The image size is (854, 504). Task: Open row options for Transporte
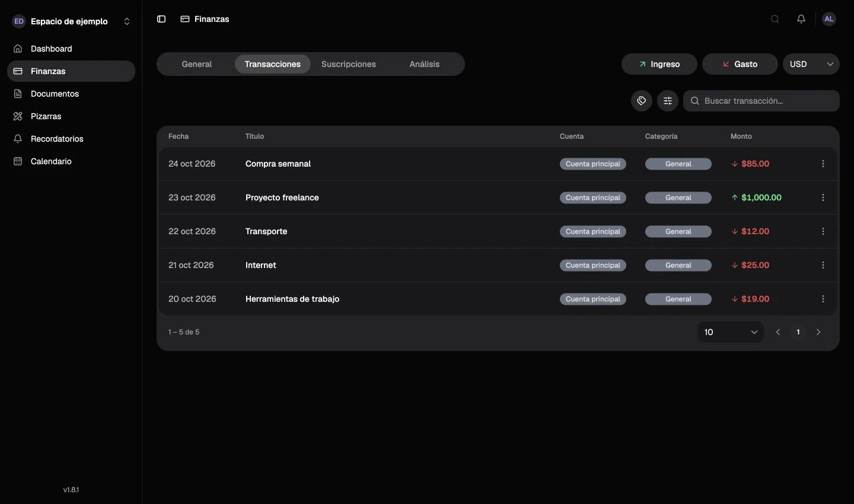pyautogui.click(x=823, y=231)
